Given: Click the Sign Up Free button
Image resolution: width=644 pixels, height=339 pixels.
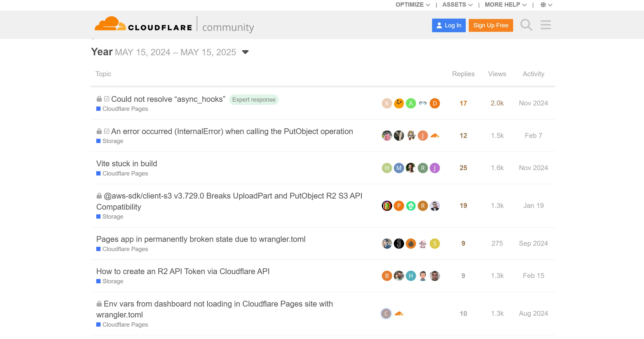Looking at the screenshot, I should pyautogui.click(x=491, y=25).
